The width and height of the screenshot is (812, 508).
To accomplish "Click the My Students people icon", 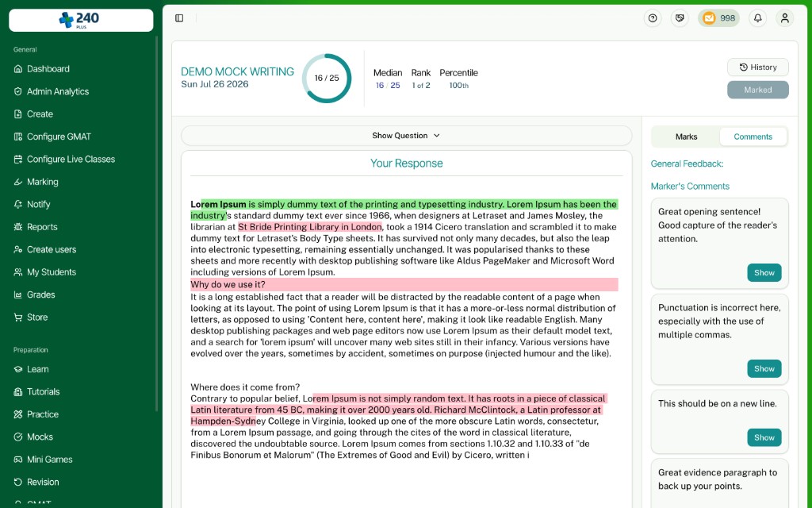I will click(18, 271).
